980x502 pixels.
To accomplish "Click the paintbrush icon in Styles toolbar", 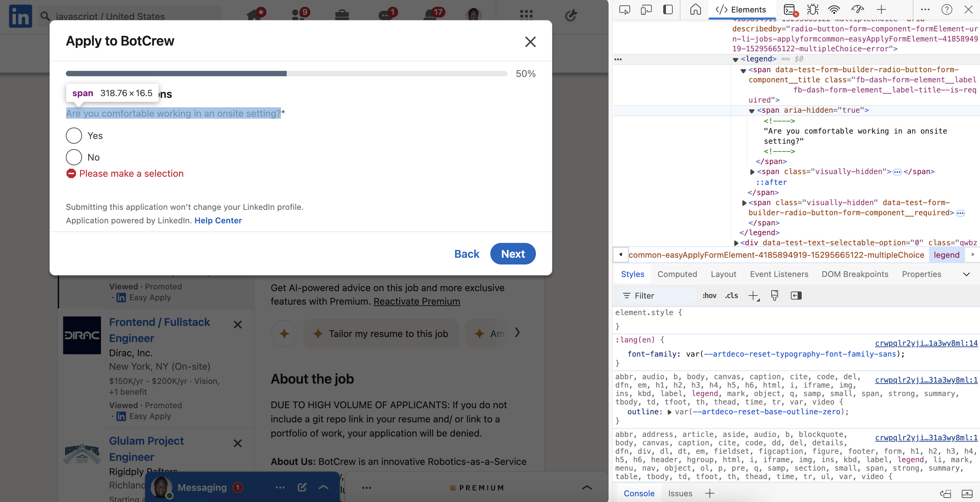I will pos(774,295).
